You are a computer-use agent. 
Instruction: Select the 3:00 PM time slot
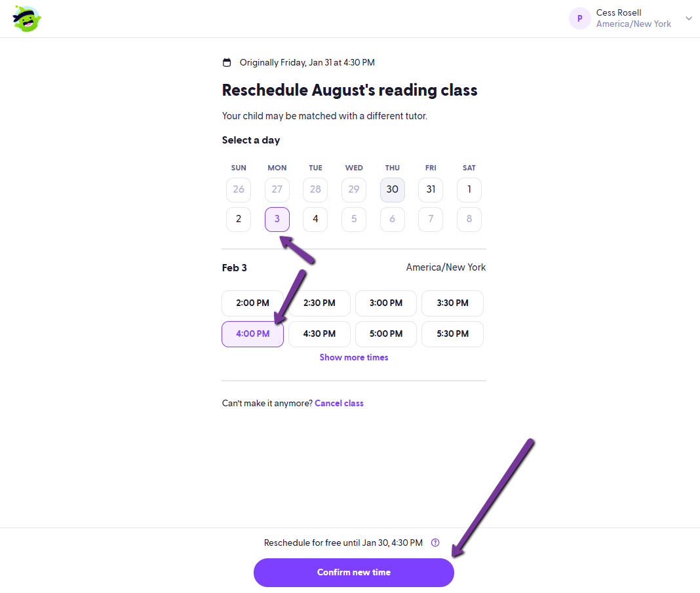(x=386, y=303)
